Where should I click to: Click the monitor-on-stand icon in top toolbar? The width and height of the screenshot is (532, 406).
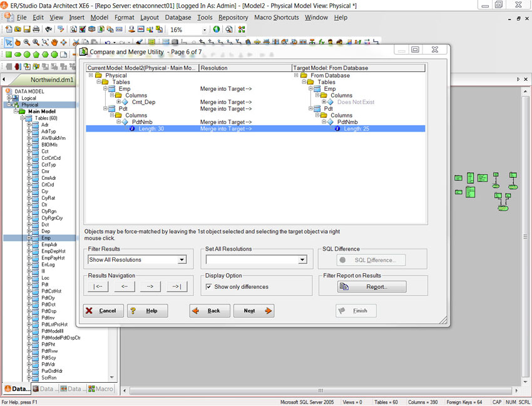131,29
